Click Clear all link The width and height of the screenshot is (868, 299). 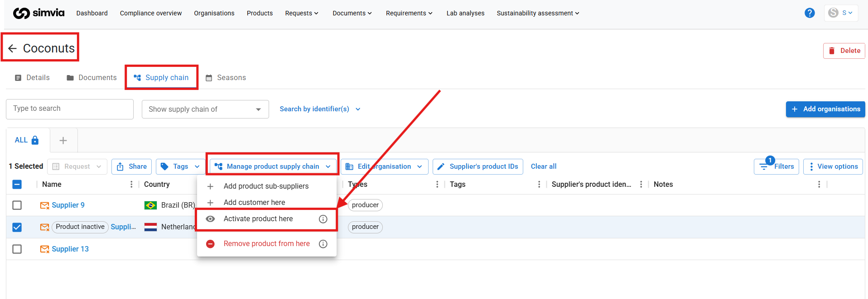coord(544,166)
